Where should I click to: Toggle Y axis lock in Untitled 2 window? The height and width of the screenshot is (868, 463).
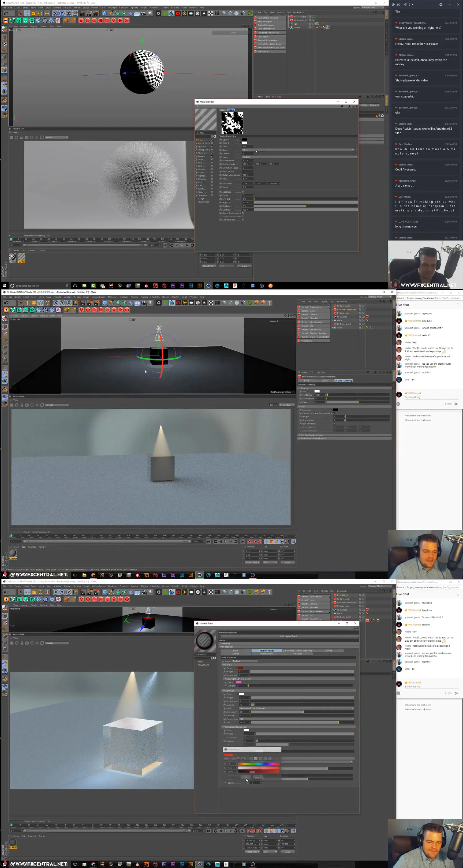pyautogui.click(x=62, y=13)
